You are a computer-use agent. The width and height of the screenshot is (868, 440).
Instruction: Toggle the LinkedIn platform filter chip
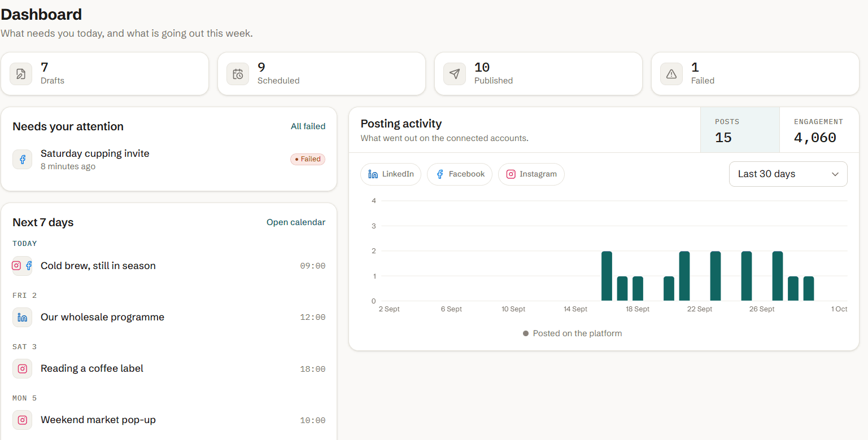pyautogui.click(x=391, y=174)
